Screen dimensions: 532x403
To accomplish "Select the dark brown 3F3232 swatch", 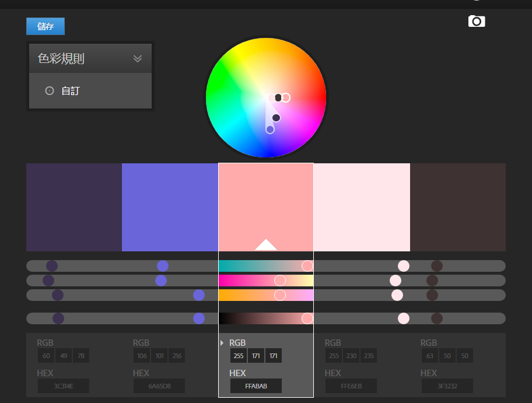I will point(458,207).
